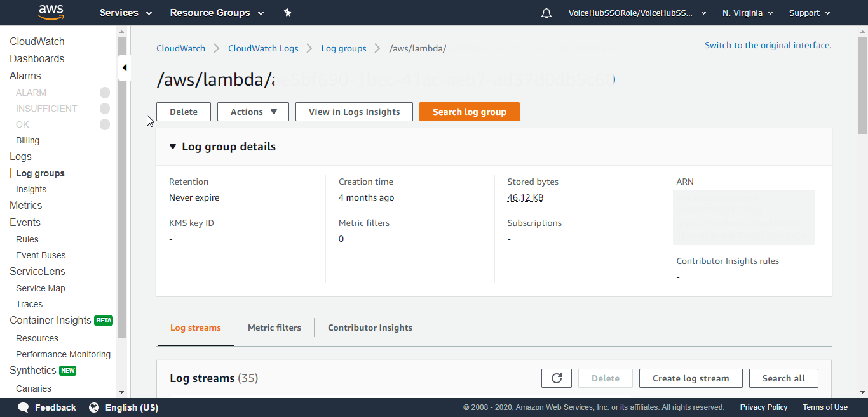The image size is (868, 417).
Task: Open Billing in the sidebar
Action: (x=27, y=140)
